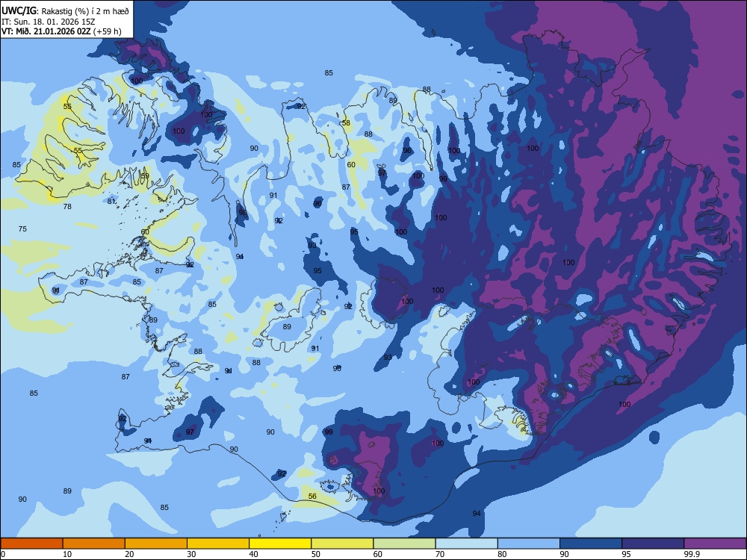Click the amber 30–40 legend swatch
The image size is (747, 560).
[x=217, y=544]
